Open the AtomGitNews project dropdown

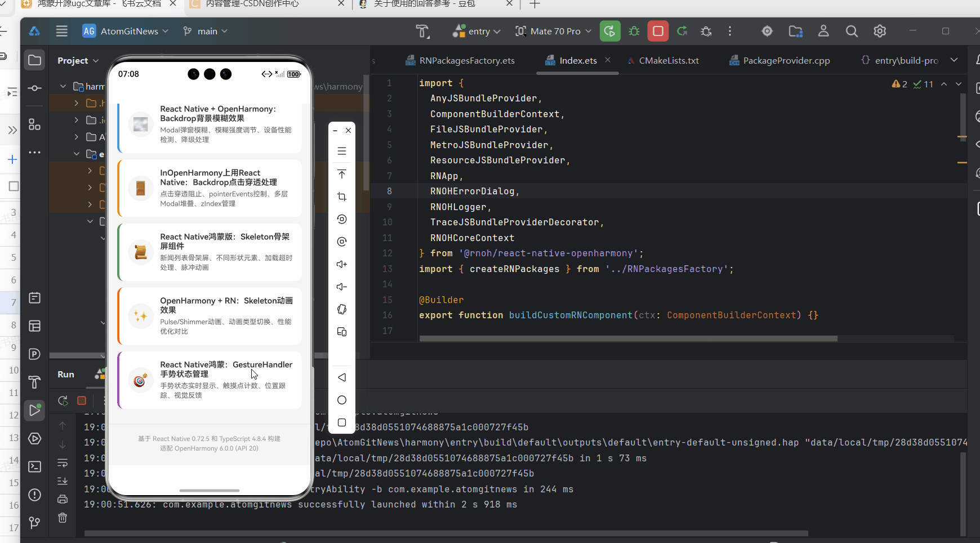coord(126,31)
